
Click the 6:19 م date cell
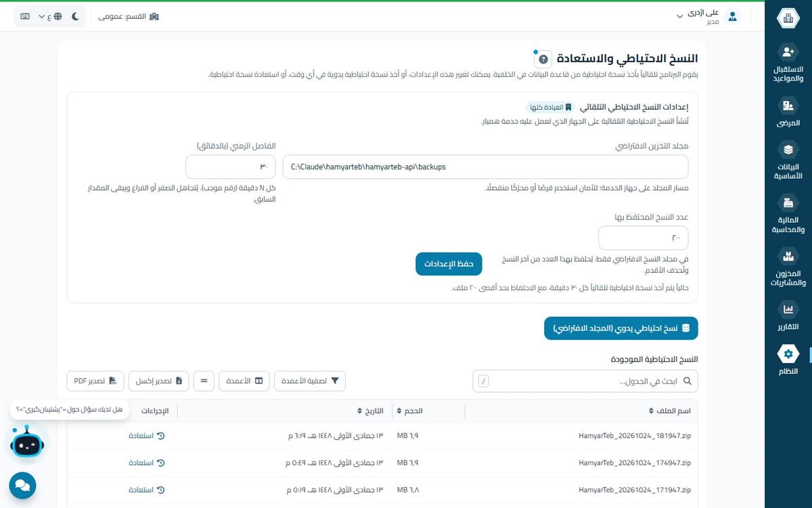[x=336, y=436]
